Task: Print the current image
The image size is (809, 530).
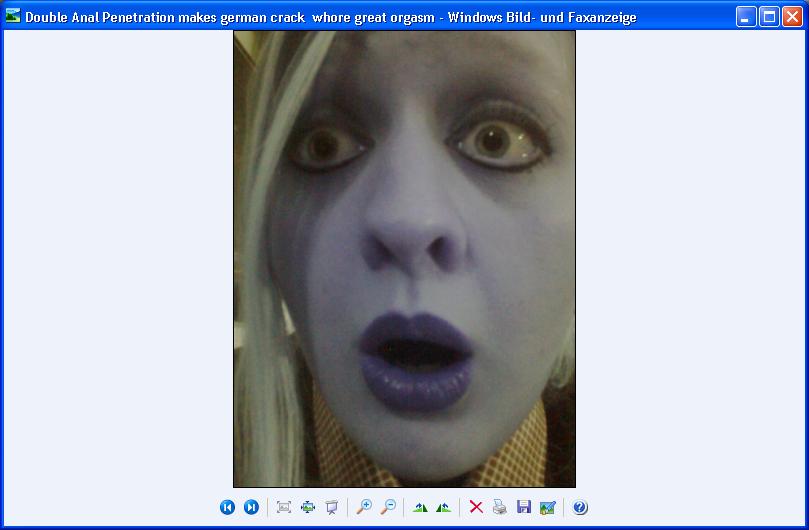Action: tap(500, 507)
